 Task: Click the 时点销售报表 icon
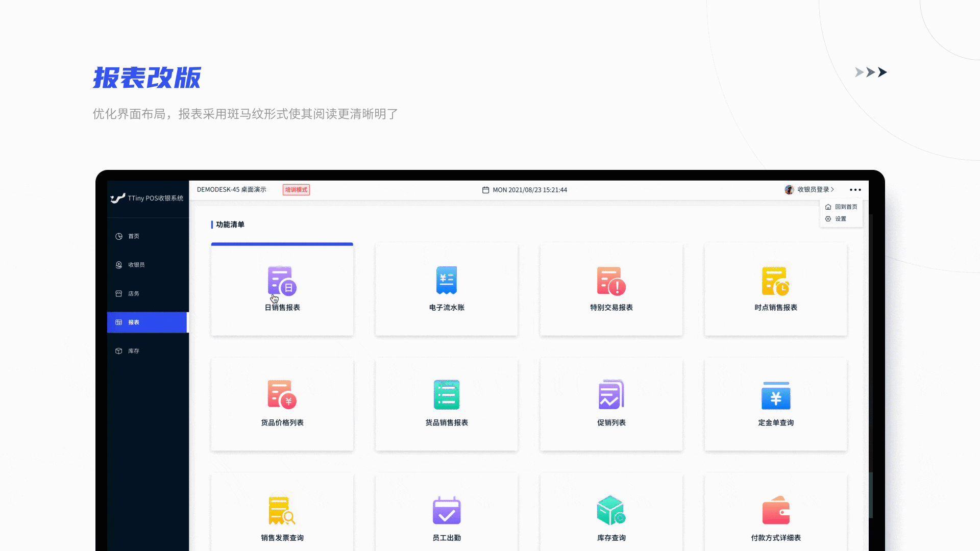775,281
